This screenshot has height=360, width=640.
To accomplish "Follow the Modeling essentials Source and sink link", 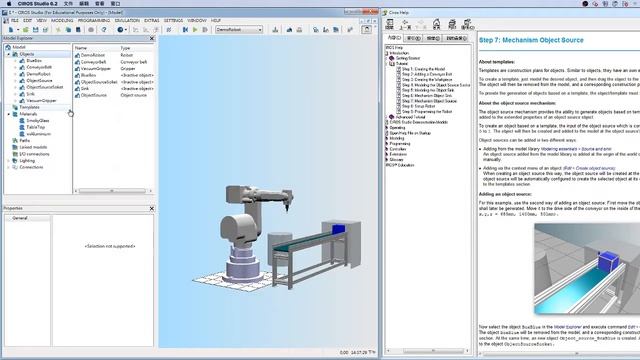I will click(x=576, y=149).
